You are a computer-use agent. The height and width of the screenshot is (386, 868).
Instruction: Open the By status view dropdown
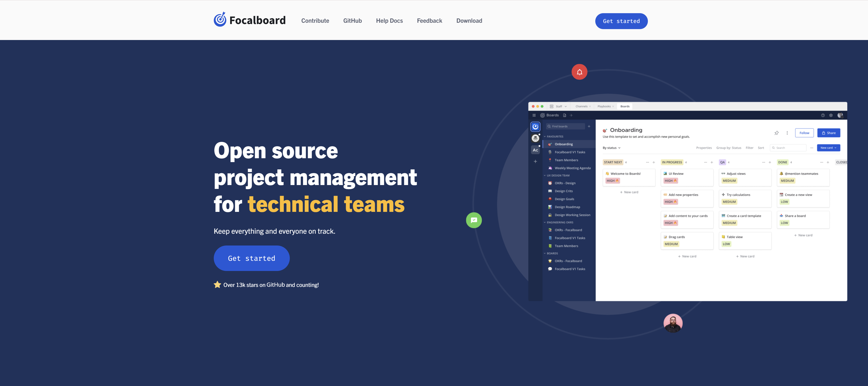pos(611,148)
